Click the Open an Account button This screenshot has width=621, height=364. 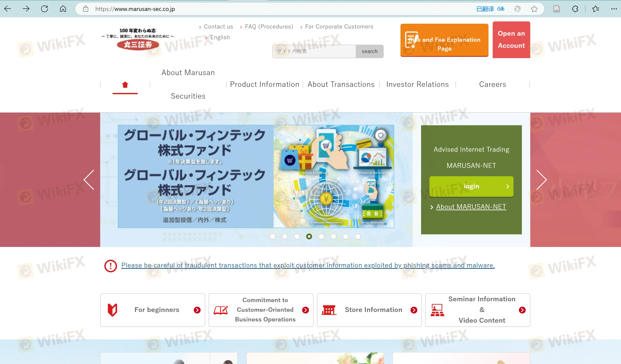pyautogui.click(x=511, y=40)
